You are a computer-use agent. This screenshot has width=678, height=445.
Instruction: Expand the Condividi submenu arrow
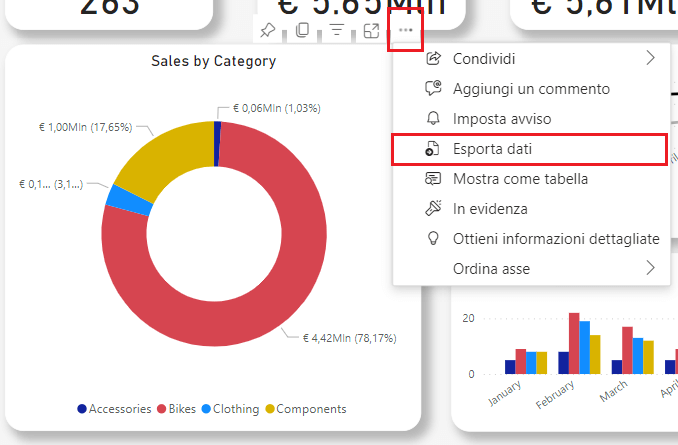click(x=650, y=58)
